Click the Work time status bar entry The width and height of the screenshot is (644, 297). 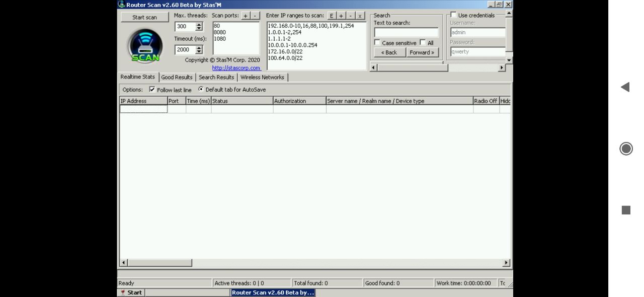pos(466,283)
